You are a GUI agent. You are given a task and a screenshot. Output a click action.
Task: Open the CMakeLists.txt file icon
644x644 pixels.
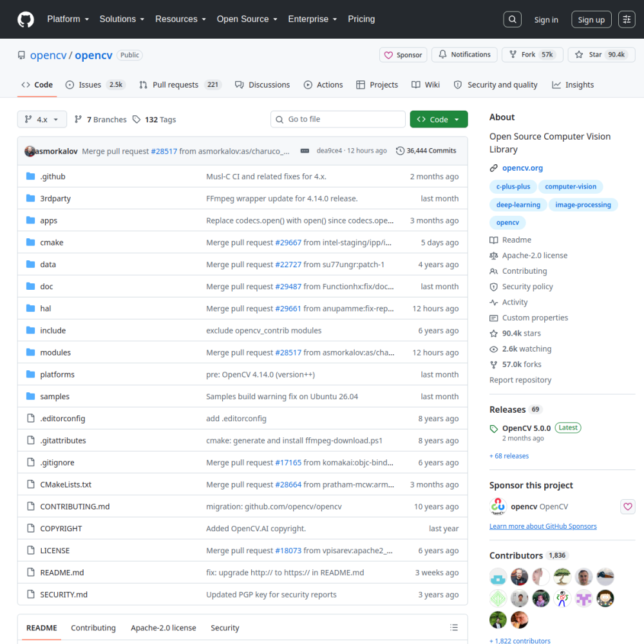tap(30, 484)
